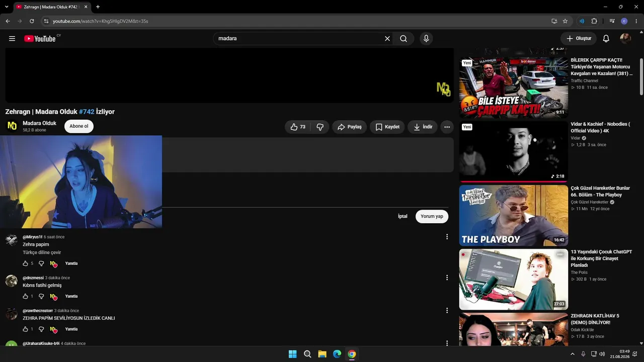The height and width of the screenshot is (362, 644).
Task: Dislike the @rawthecreatorr comment
Action: point(41,329)
